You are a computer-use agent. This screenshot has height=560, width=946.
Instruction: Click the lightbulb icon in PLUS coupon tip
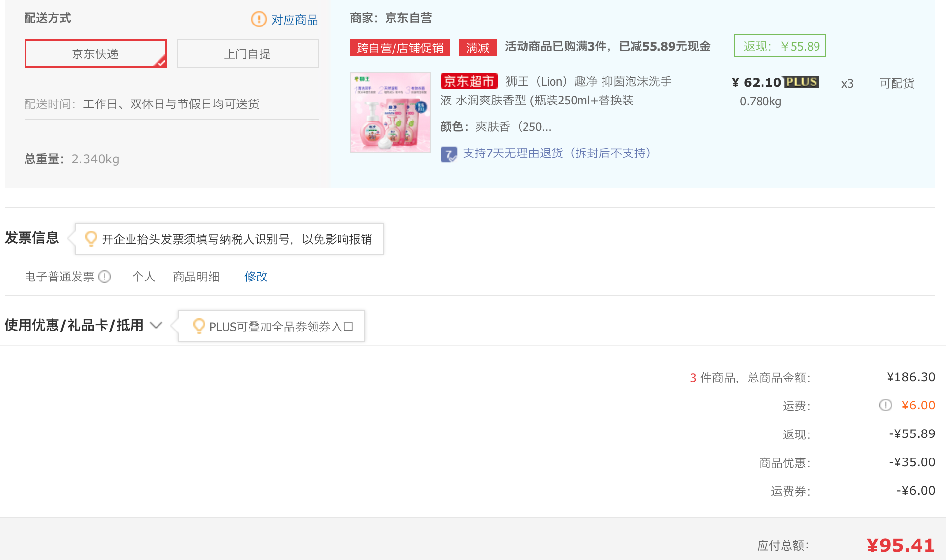tap(199, 326)
